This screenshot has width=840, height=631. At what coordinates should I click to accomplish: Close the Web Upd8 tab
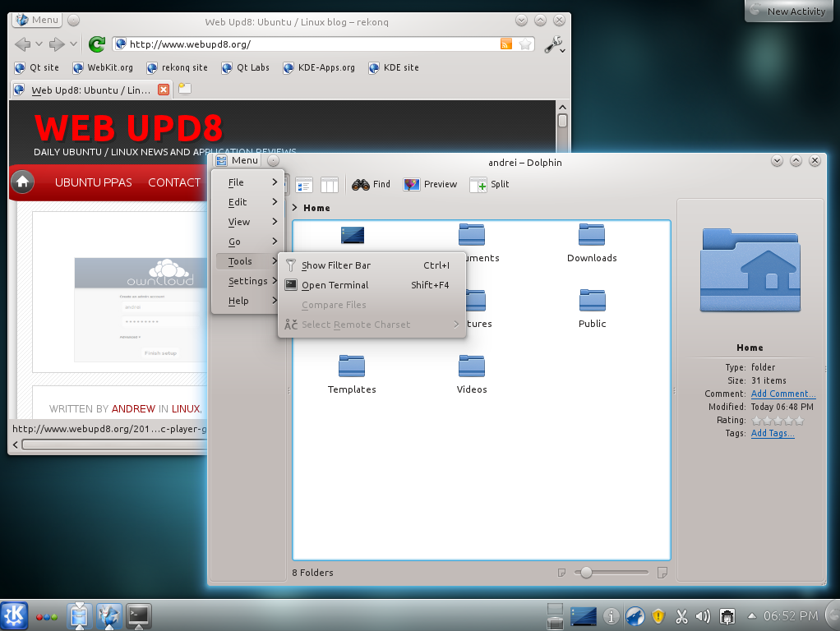tap(164, 90)
